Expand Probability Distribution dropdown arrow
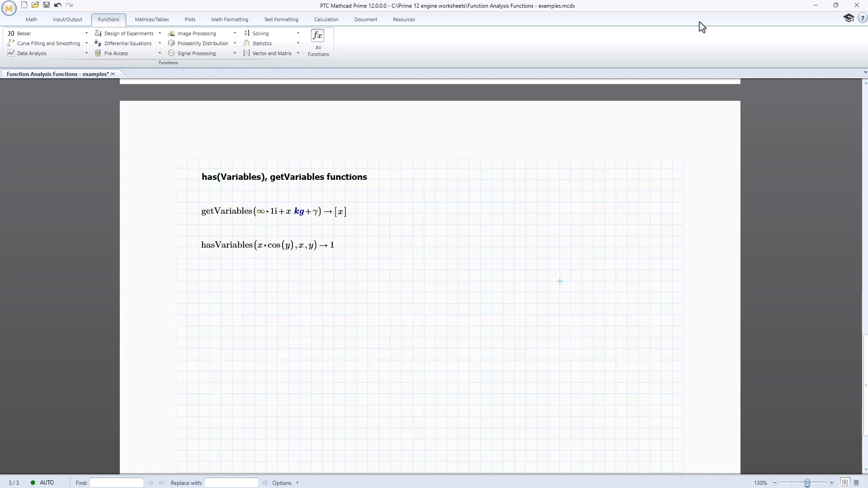 [235, 43]
